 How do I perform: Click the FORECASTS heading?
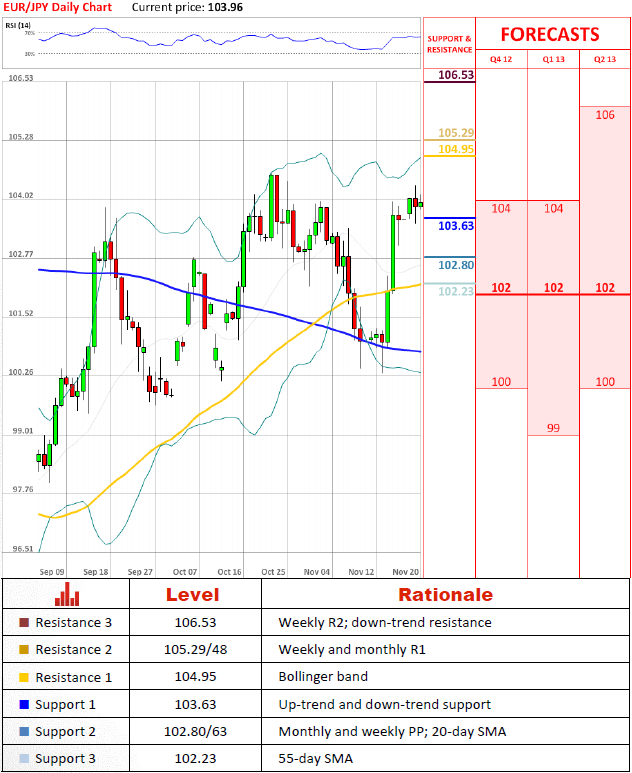click(x=550, y=34)
